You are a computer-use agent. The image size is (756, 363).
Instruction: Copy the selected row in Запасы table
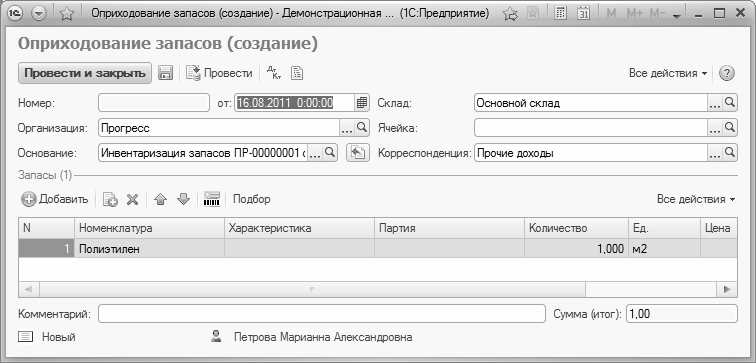[x=110, y=199]
